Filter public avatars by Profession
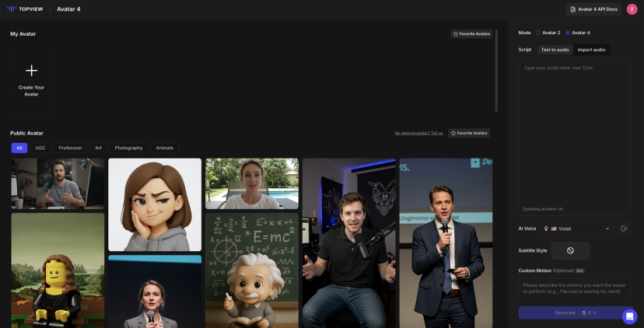 70,148
